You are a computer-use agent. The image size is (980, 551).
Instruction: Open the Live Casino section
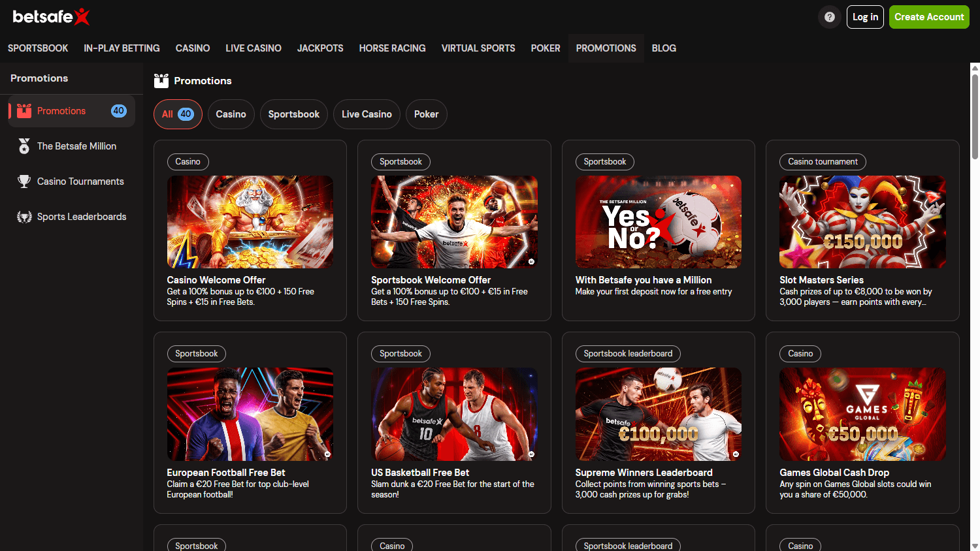(253, 48)
